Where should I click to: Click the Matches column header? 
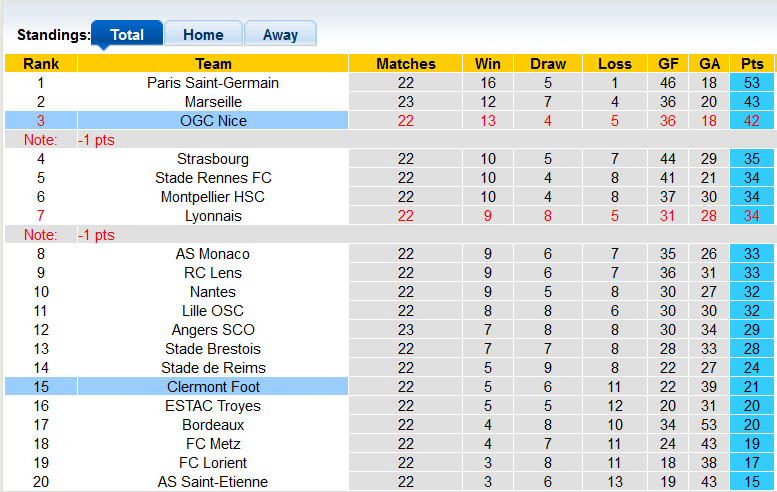coord(406,64)
